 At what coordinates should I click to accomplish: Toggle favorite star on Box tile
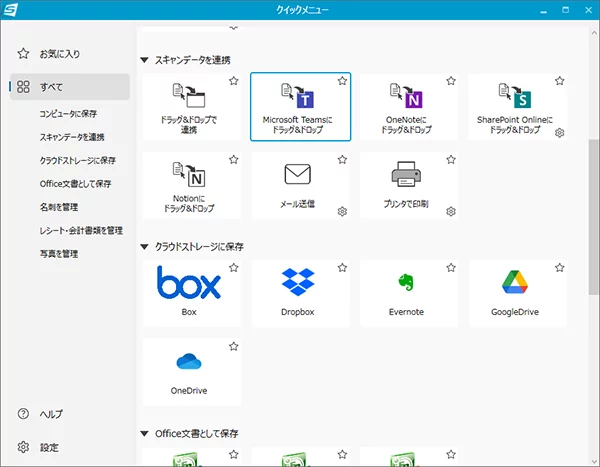click(x=233, y=268)
